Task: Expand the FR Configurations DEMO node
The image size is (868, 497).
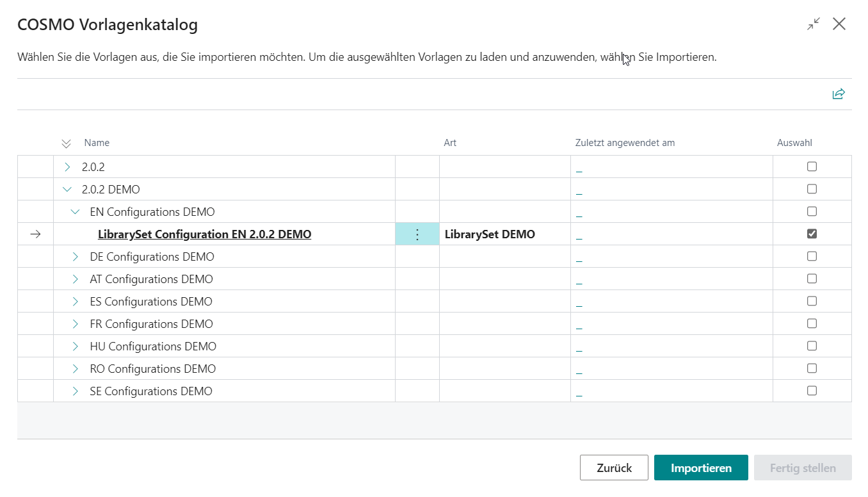Action: pyautogui.click(x=76, y=324)
